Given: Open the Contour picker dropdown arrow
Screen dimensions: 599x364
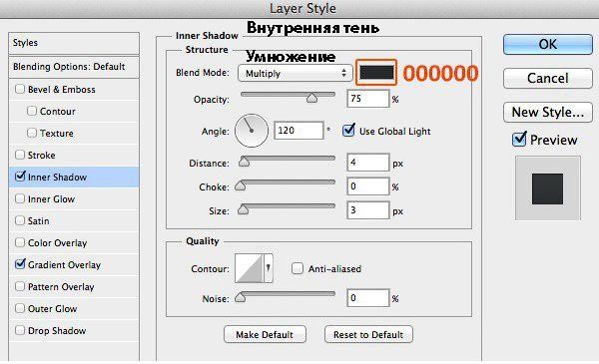Looking at the screenshot, I should 269,268.
